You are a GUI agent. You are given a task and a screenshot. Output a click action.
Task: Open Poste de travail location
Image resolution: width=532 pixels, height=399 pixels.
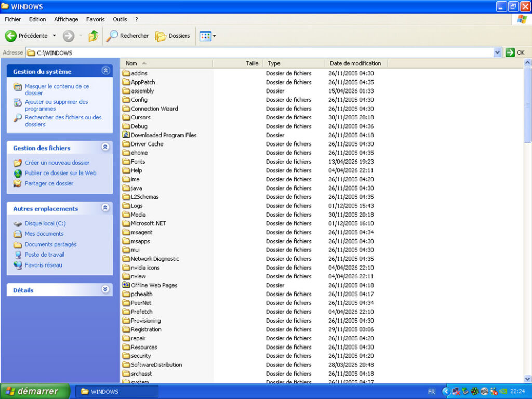45,255
